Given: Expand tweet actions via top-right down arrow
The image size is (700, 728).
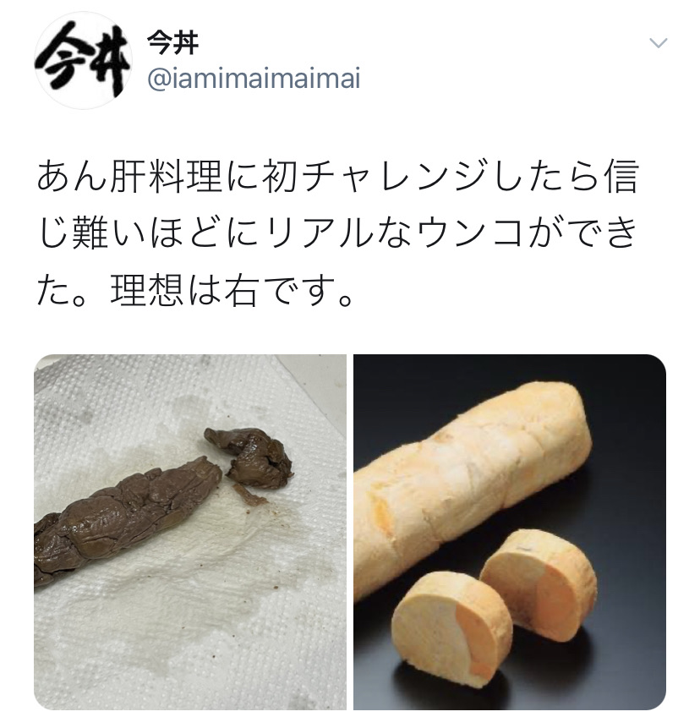Looking at the screenshot, I should (658, 43).
